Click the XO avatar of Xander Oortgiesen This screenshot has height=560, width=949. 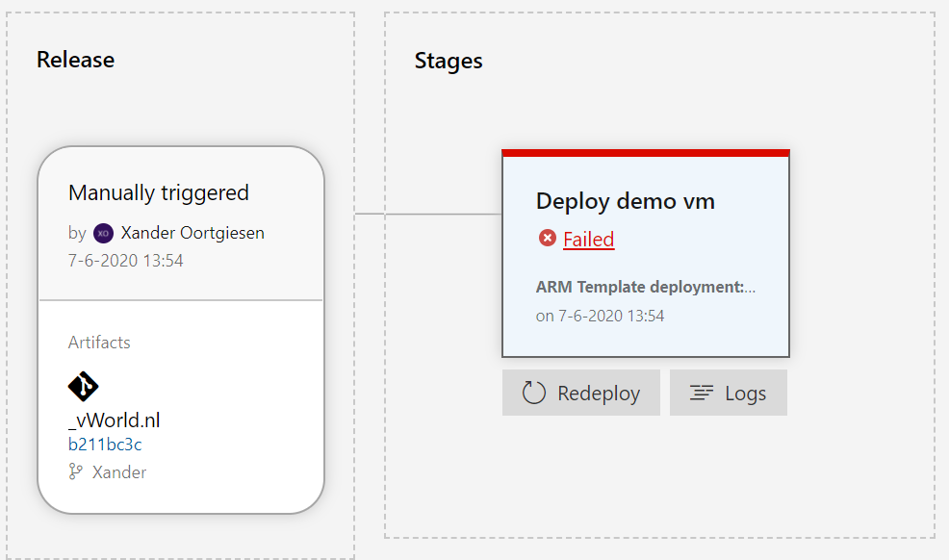tap(106, 232)
